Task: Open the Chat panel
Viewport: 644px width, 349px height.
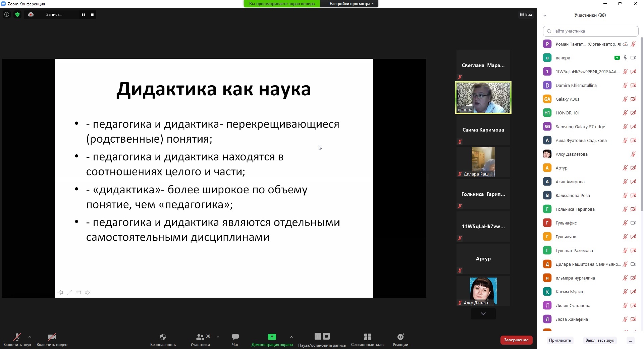Action: click(x=235, y=337)
